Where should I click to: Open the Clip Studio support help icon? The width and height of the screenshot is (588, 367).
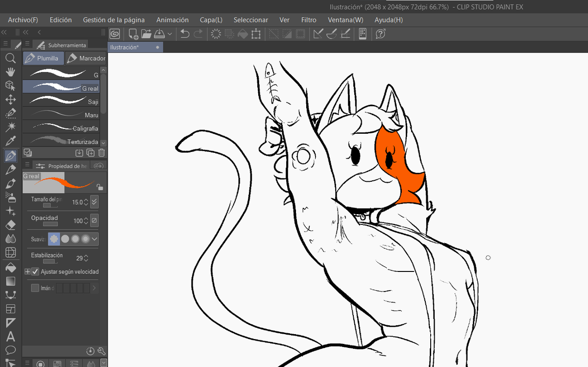coord(381,34)
